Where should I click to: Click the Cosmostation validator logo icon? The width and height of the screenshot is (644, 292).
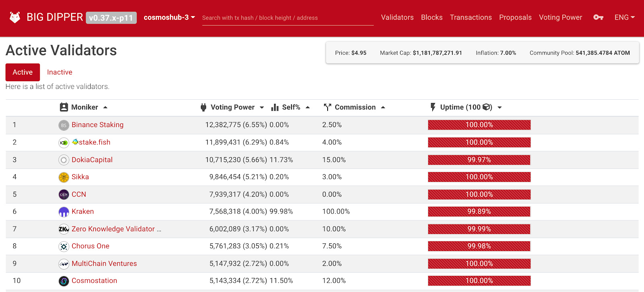(64, 281)
